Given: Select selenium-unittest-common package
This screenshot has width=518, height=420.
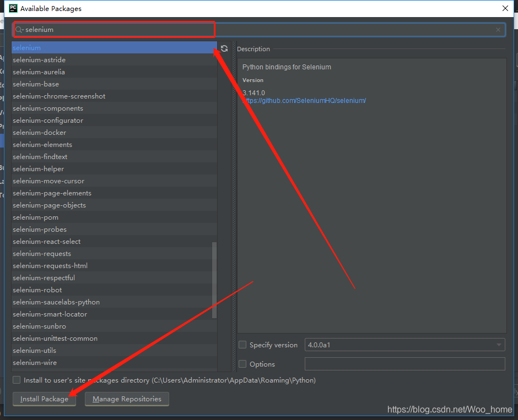Looking at the screenshot, I should click(x=114, y=338).
